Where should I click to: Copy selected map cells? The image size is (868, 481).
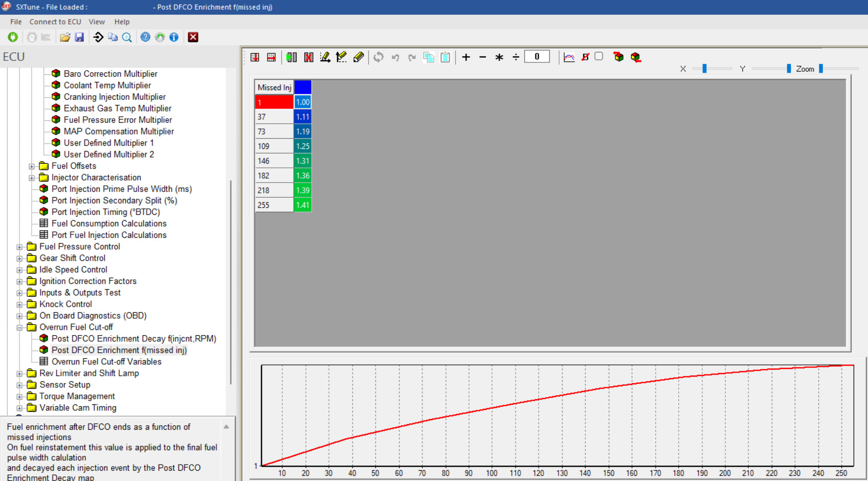tap(429, 57)
